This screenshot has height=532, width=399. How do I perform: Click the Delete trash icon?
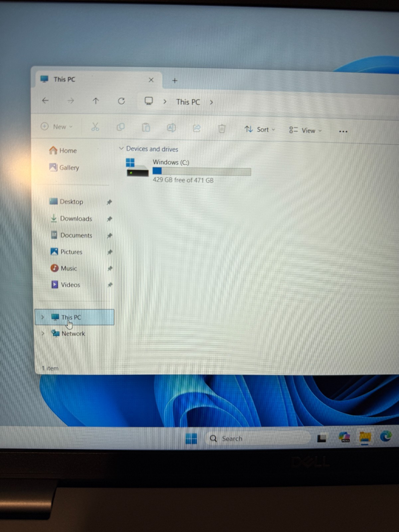(x=222, y=129)
